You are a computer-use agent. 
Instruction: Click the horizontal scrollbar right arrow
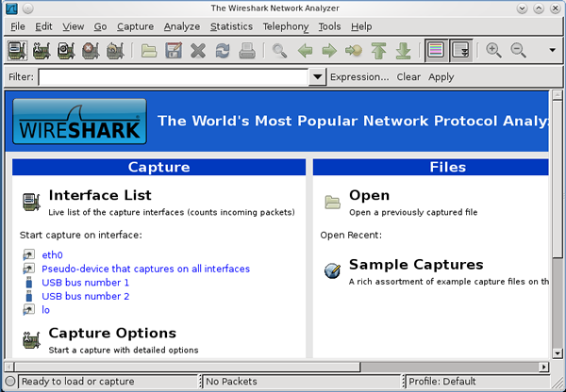(544, 367)
